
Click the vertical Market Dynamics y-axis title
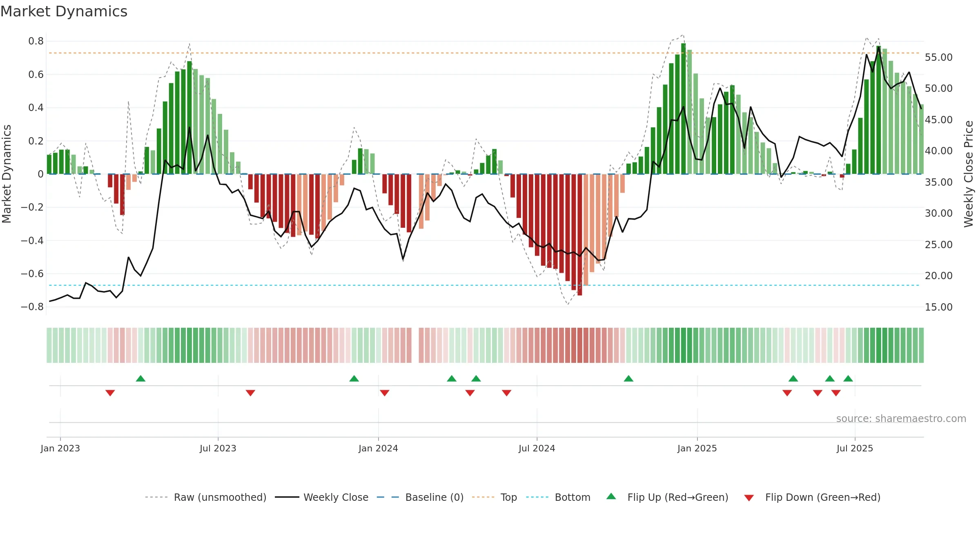coord(7,174)
